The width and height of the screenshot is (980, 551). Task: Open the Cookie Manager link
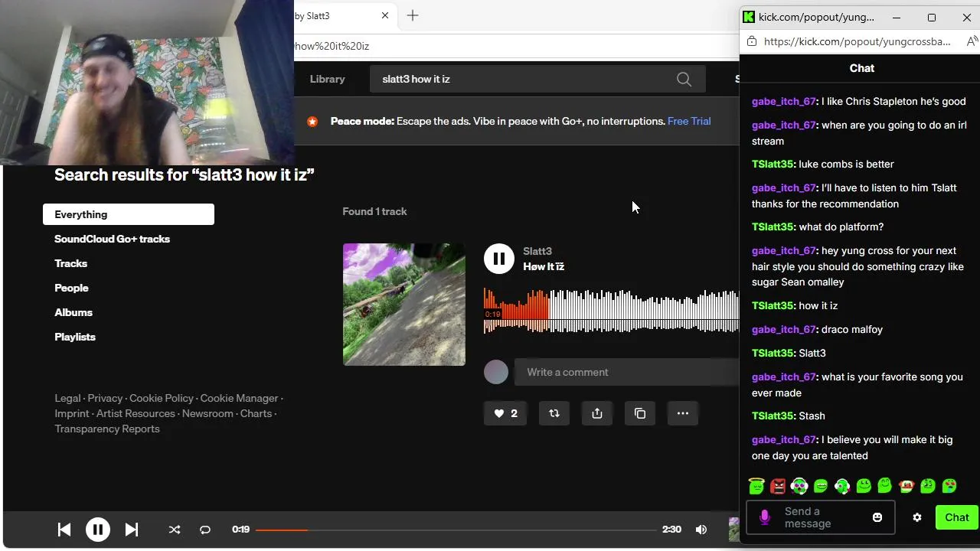(x=239, y=398)
